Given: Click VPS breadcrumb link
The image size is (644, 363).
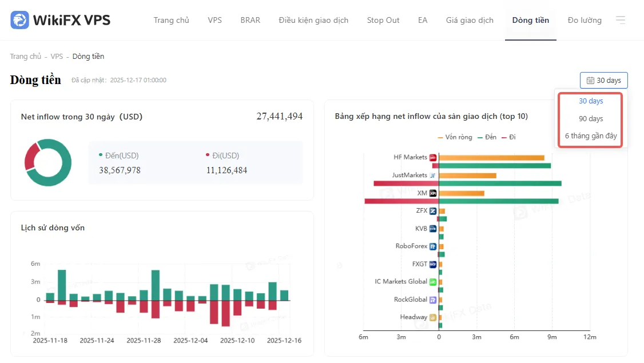Looking at the screenshot, I should click(x=57, y=56).
